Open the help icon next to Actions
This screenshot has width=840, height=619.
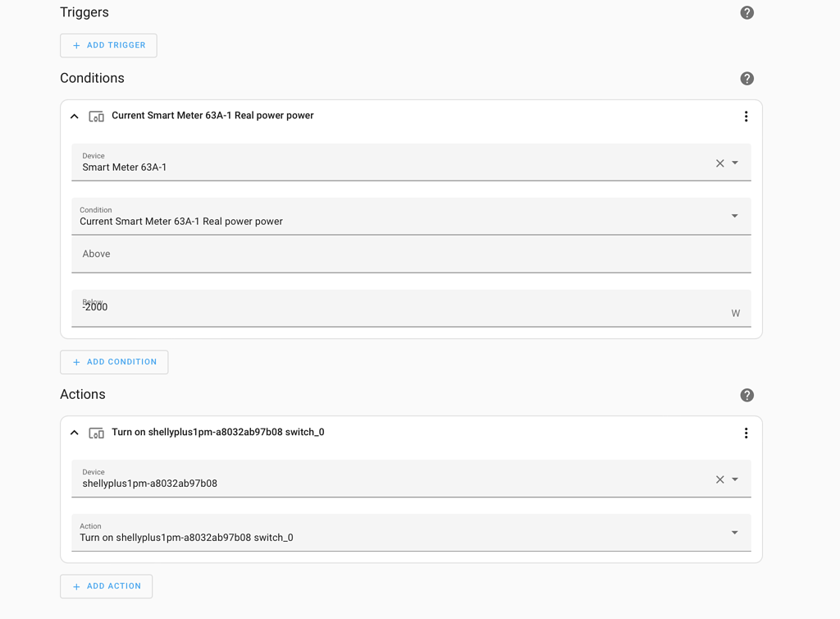tap(746, 395)
